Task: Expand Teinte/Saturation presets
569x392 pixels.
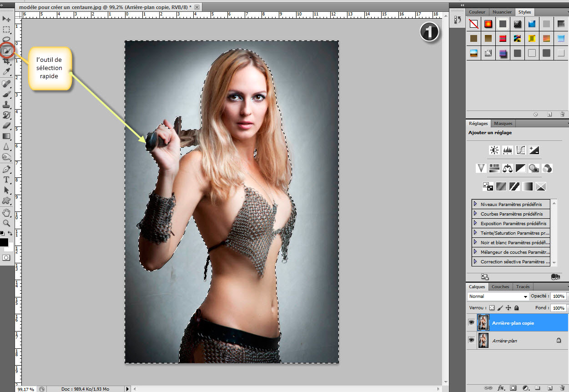Action: (x=475, y=233)
